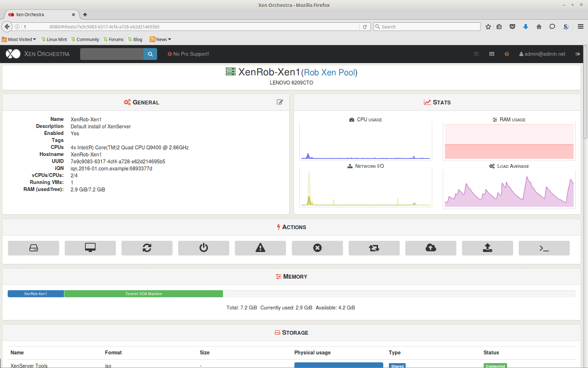This screenshot has width=588, height=368.
Task: Open the Blog bookmark
Action: coord(135,39)
